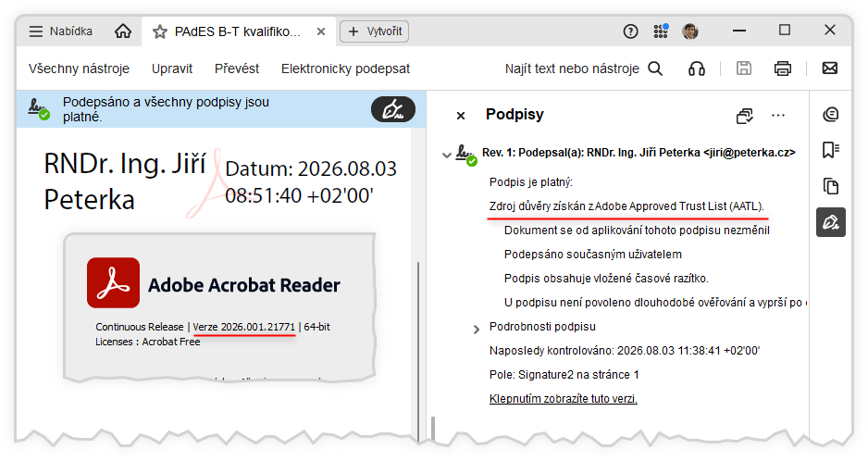Collapse the Rev. 1 signature entry

click(447, 155)
